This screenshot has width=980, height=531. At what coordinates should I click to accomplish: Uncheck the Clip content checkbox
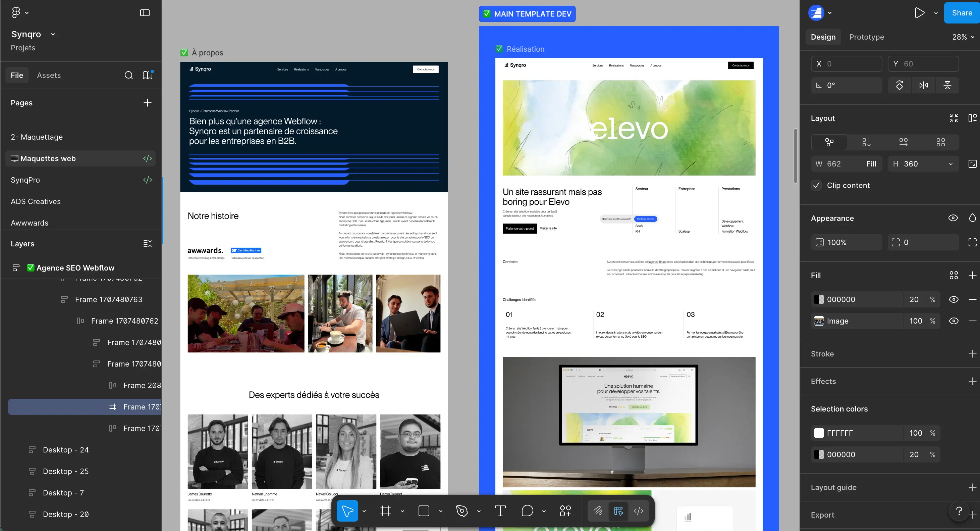point(816,185)
